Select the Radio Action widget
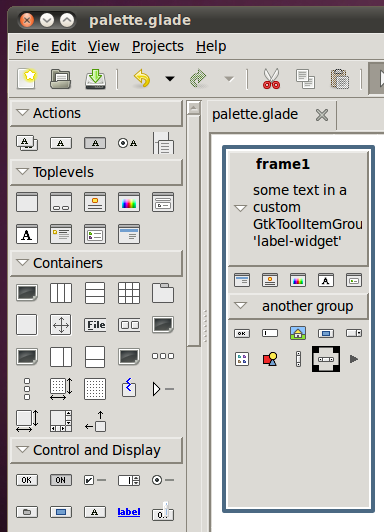384x532 pixels. point(128,143)
